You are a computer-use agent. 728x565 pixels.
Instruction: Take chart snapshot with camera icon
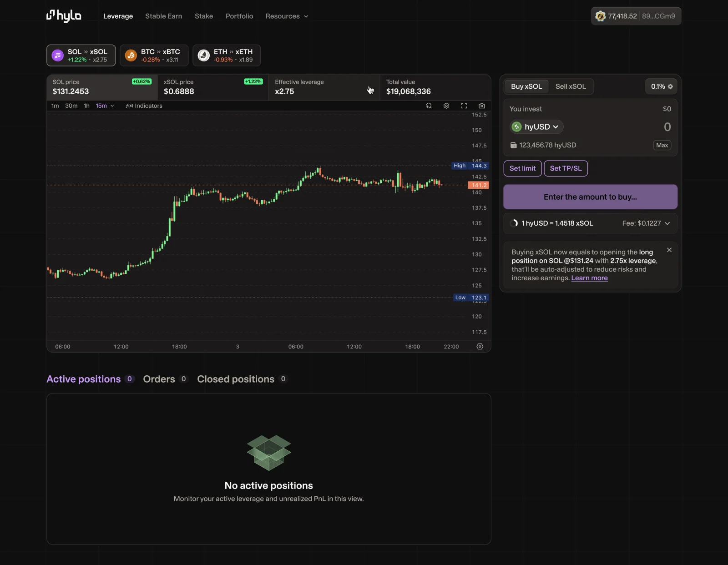pos(482,106)
